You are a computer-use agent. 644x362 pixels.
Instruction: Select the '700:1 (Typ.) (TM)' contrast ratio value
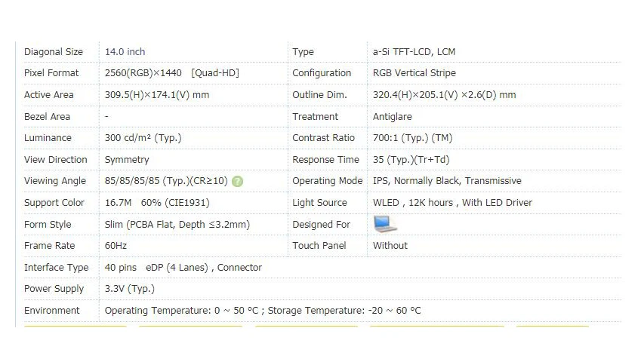(413, 138)
